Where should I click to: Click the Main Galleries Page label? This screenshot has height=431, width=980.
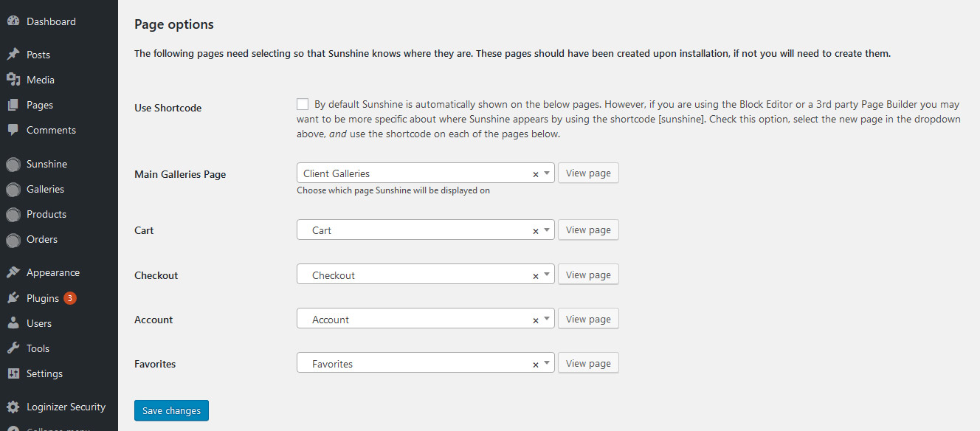(180, 175)
